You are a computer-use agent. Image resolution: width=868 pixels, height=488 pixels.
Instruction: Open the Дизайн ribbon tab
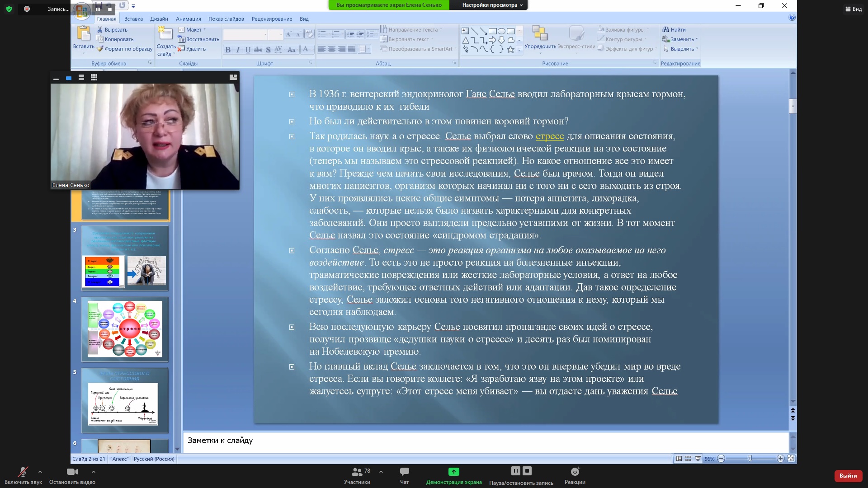[x=159, y=19]
